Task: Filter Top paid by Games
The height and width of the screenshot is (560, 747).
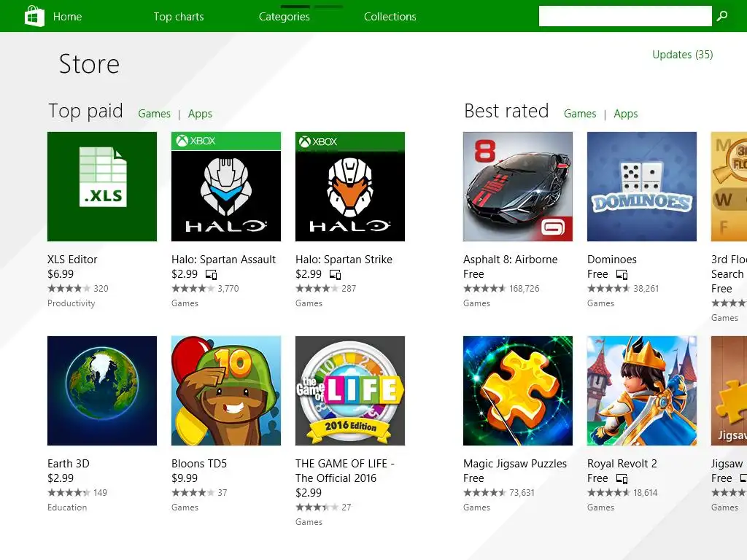Action: [155, 114]
